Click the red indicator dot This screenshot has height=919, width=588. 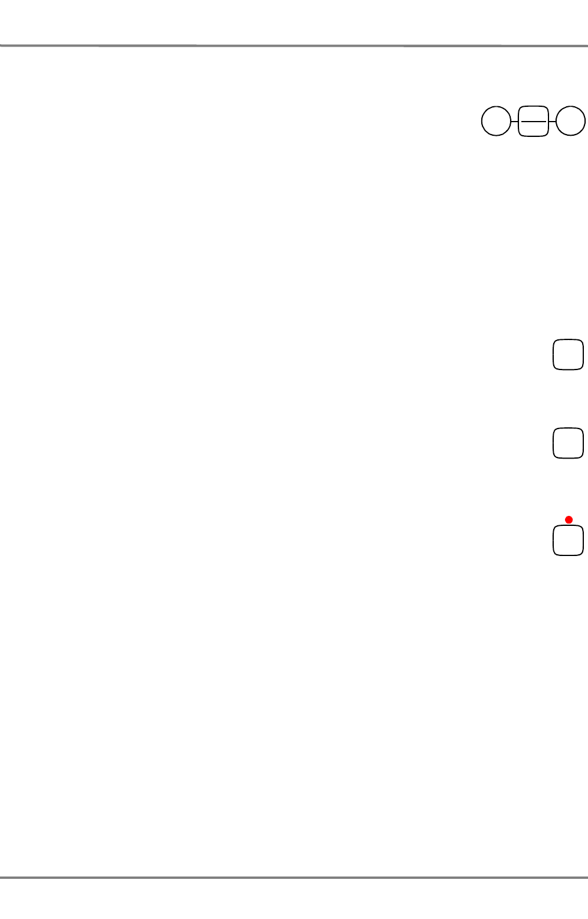coord(569,519)
